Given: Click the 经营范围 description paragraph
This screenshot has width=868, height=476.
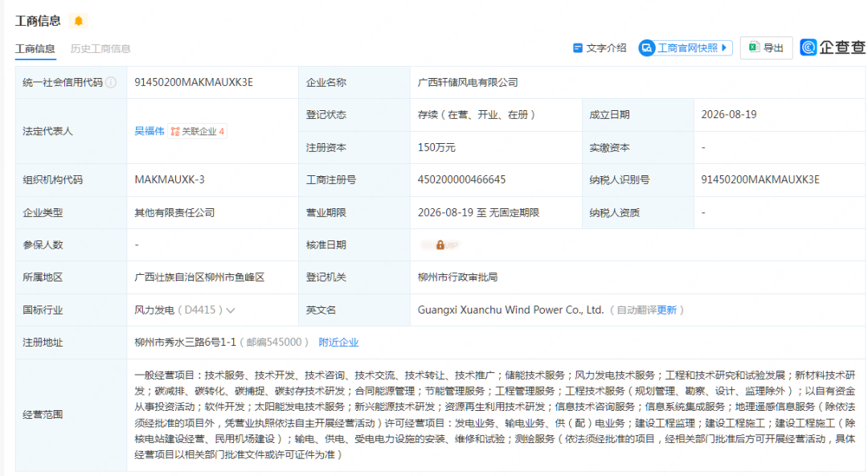Looking at the screenshot, I should point(495,415).
